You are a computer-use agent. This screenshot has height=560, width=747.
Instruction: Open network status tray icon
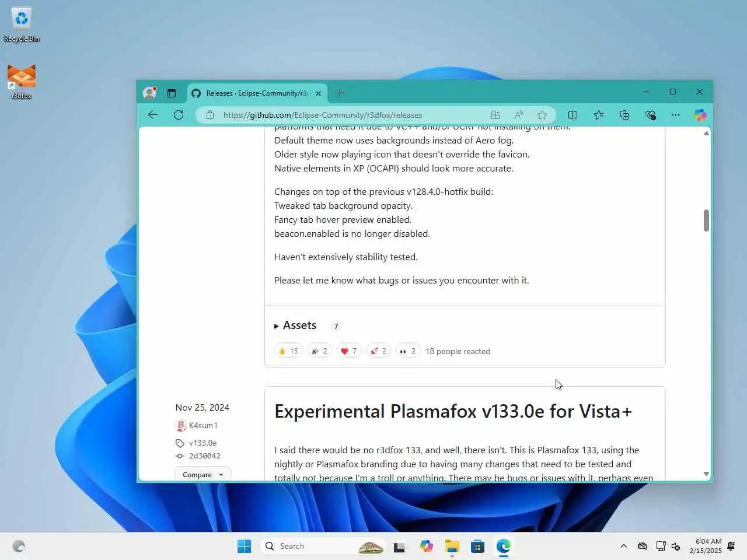[x=661, y=546]
